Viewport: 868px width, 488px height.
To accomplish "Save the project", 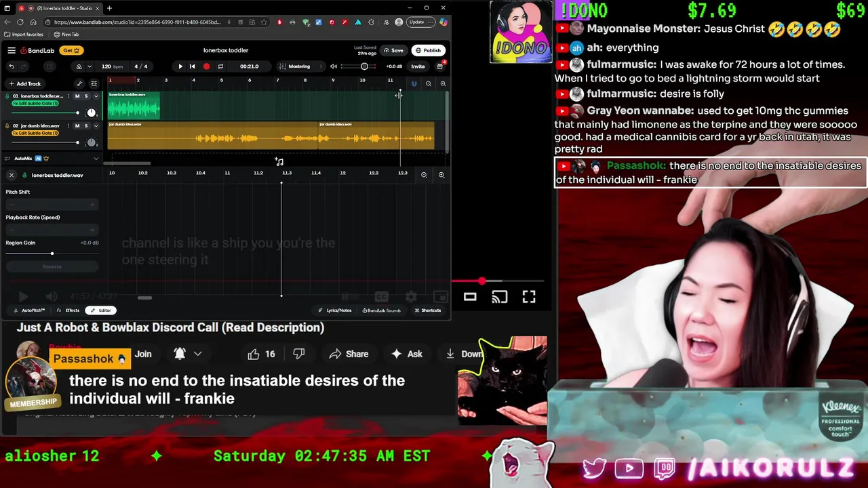I will pyautogui.click(x=393, y=50).
